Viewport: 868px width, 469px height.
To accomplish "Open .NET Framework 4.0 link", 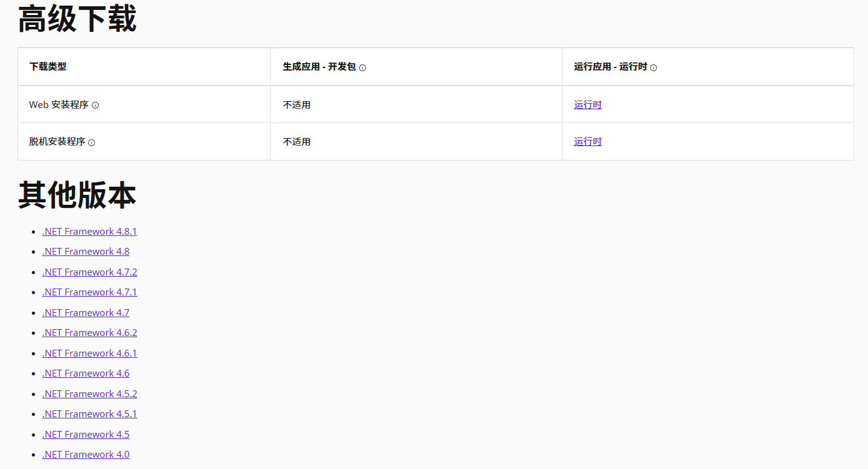I will [x=86, y=454].
